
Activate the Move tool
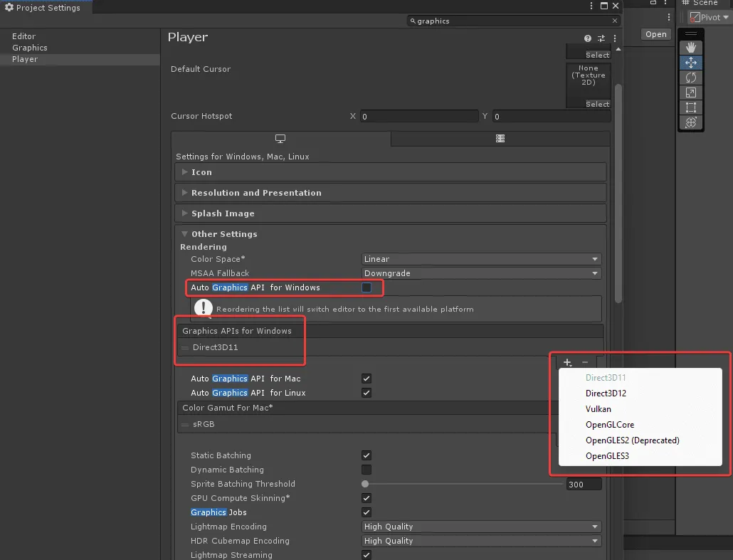click(690, 63)
